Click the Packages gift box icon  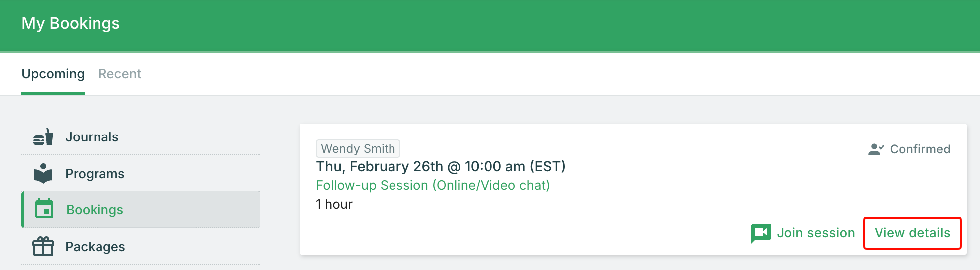point(43,246)
